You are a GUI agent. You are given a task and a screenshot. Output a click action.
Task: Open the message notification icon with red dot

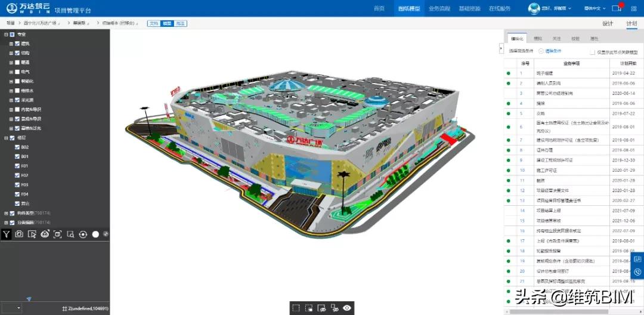pyautogui.click(x=616, y=8)
